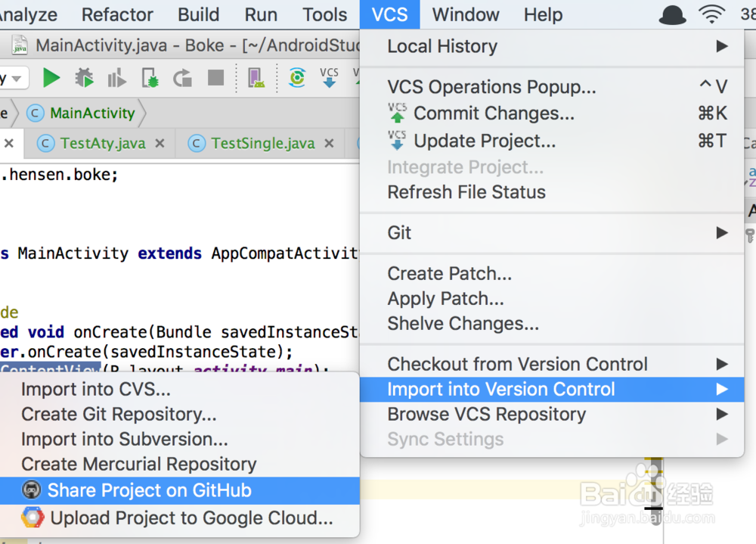Click the Wi-Fi status icon
The height and width of the screenshot is (544, 756).
coord(711,14)
